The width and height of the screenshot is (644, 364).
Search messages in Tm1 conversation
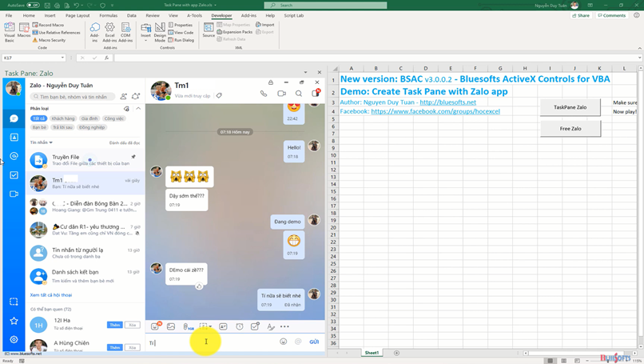299,94
